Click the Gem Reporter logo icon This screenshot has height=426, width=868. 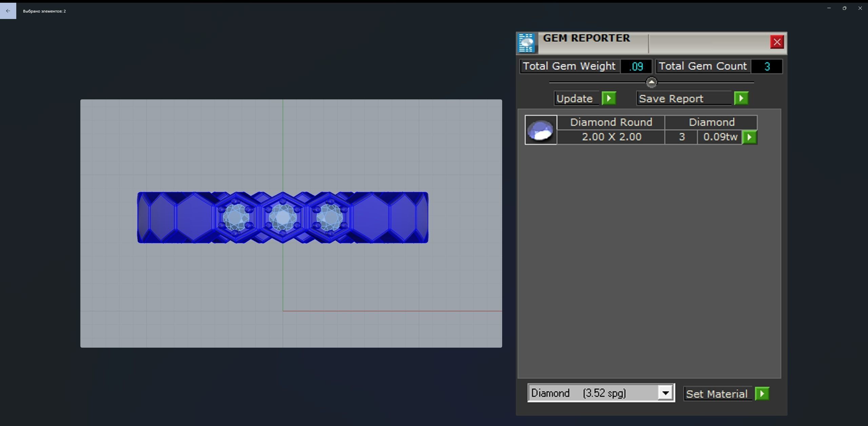click(527, 43)
